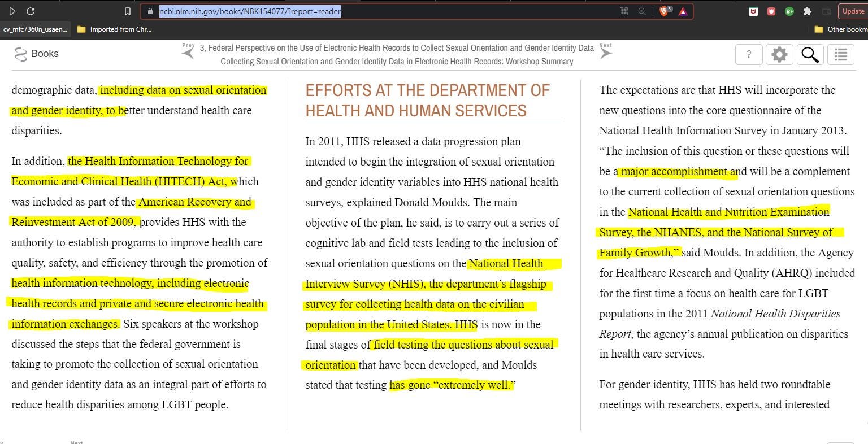868x444 pixels.
Task: Click the highlighted 'American Recovery and' text
Action: click(x=195, y=202)
